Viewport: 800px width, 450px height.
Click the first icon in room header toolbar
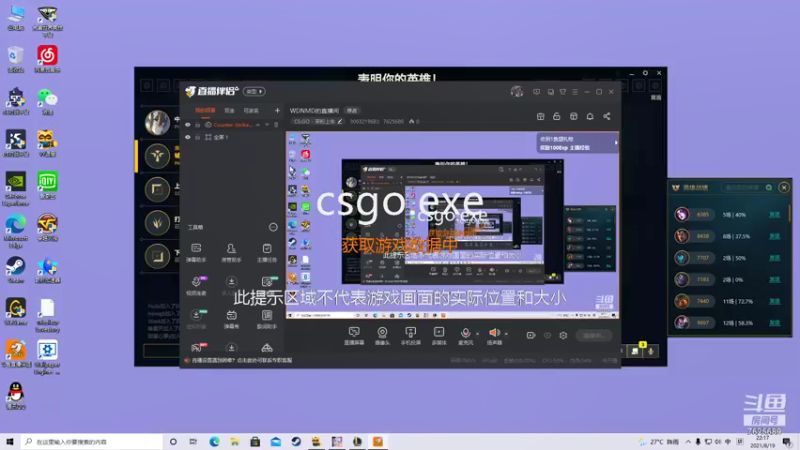click(x=540, y=116)
